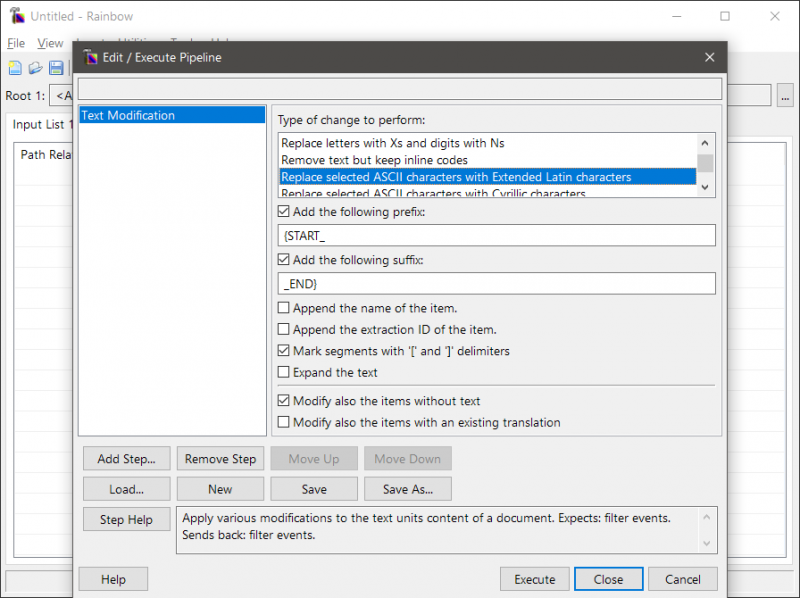Click the Save disk toolbar icon
This screenshot has width=800, height=598.
[56, 68]
